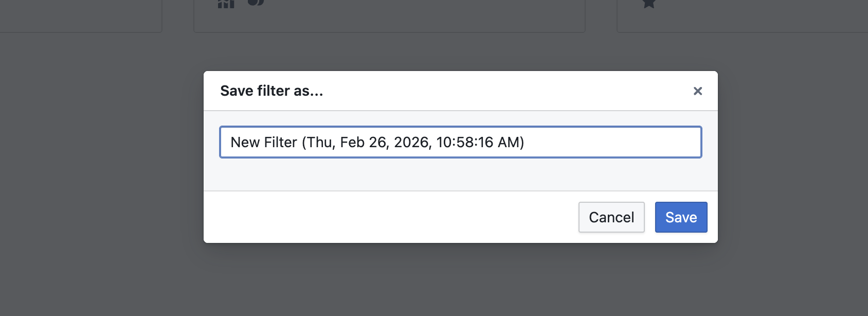Click the Save filter as title
Viewport: 868px width, 316px height.
tap(272, 91)
